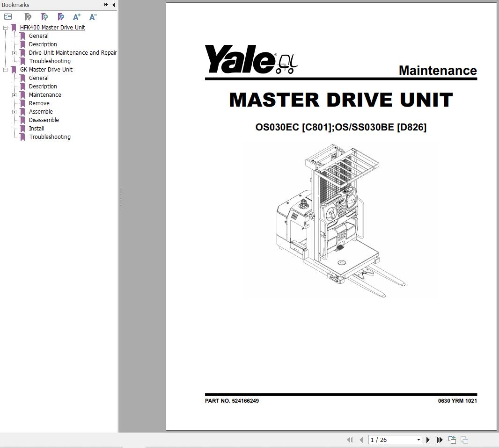Go to the previous page
The image size is (499, 448).
[x=361, y=440]
